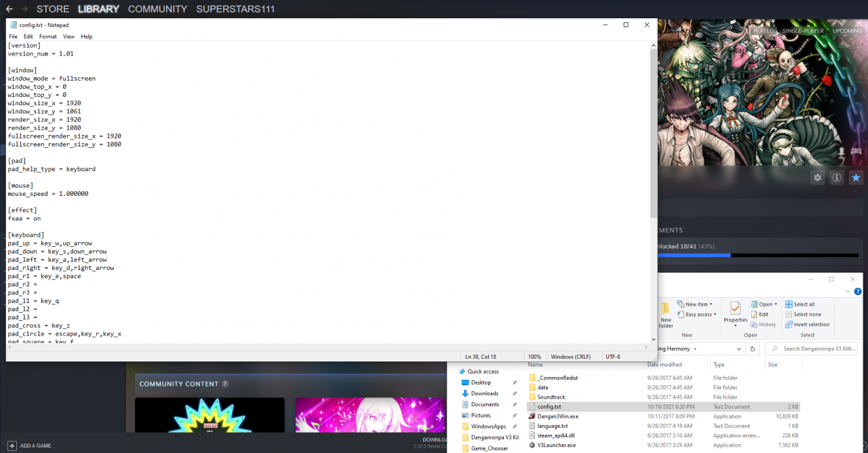The width and height of the screenshot is (868, 453).
Task: Click the Add a Game plus icon
Action: tap(12, 446)
